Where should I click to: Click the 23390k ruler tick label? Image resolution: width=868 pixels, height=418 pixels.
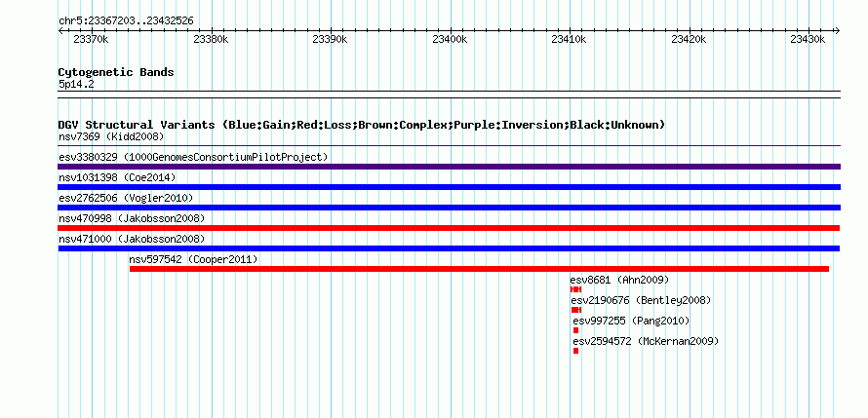tap(330, 39)
